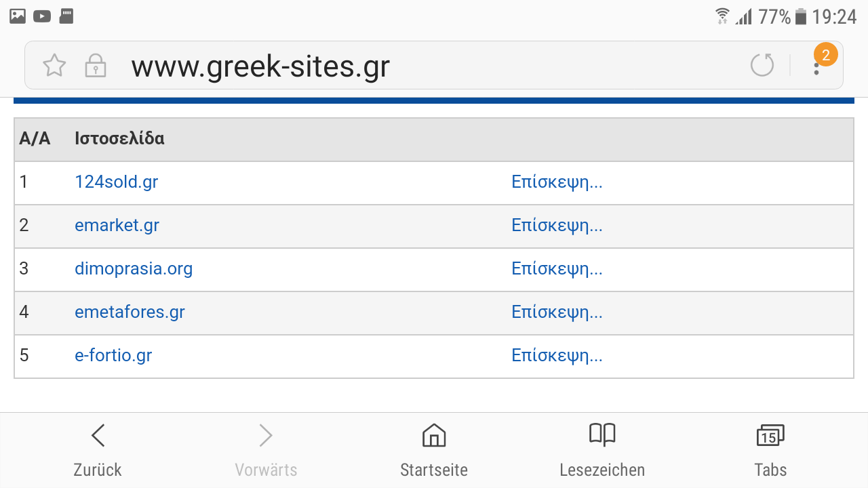
Task: Go back with Zurück arrow
Action: click(x=98, y=449)
